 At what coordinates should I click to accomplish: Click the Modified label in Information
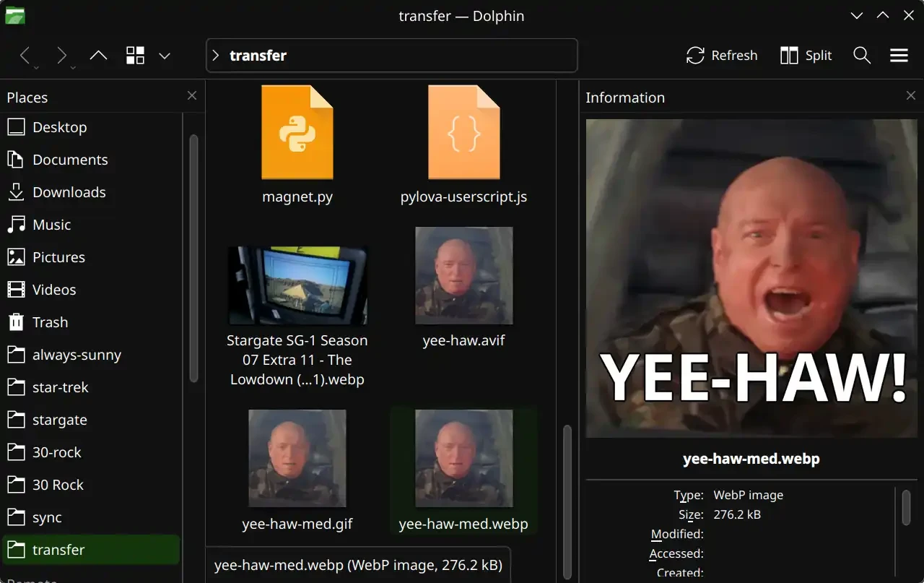677,534
